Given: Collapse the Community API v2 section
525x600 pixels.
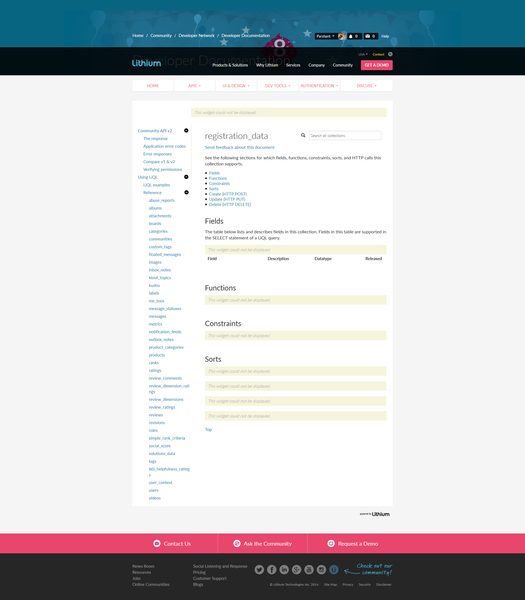Looking at the screenshot, I should (186, 130).
